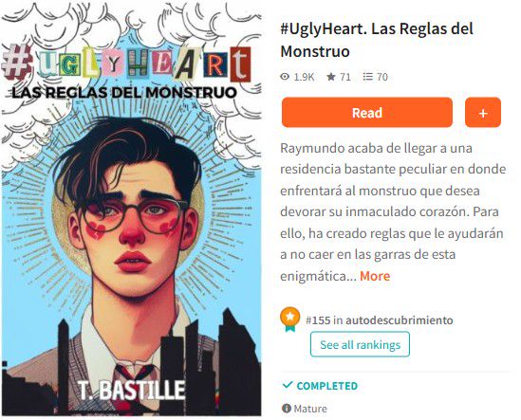Click the Mature rating label
This screenshot has height=420, width=521.
(310, 409)
